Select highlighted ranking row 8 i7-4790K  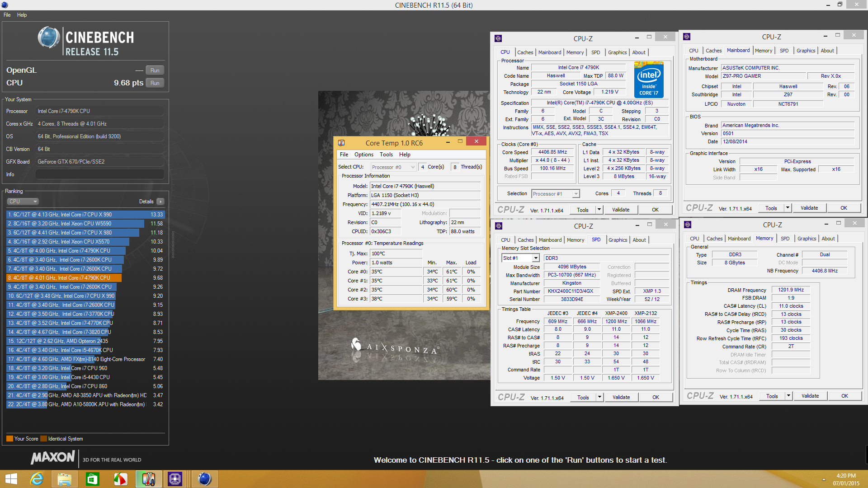[85, 278]
